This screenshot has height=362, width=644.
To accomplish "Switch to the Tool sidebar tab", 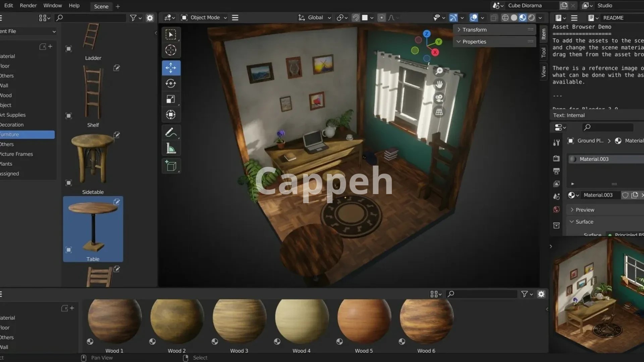I will point(544,53).
